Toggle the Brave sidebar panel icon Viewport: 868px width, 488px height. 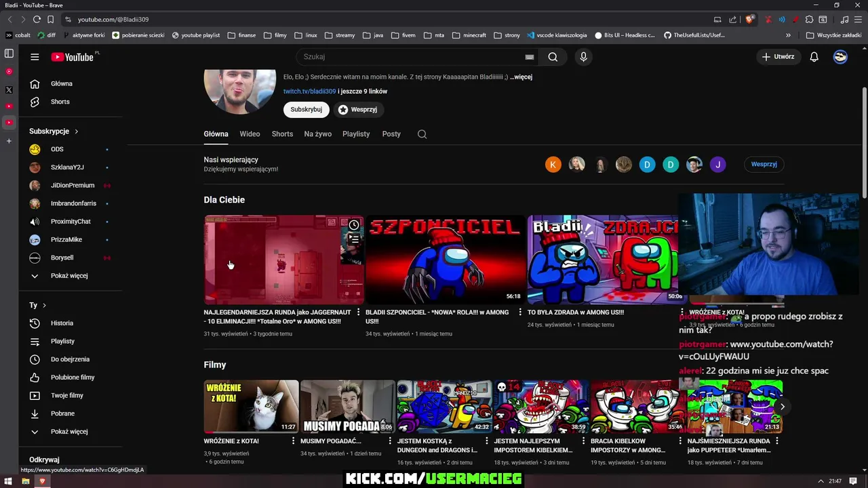pyautogui.click(x=9, y=53)
